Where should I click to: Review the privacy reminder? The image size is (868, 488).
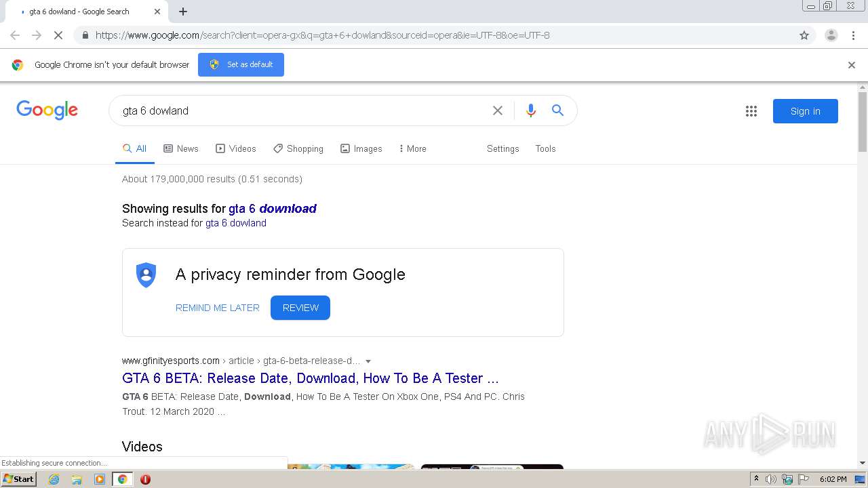point(300,308)
